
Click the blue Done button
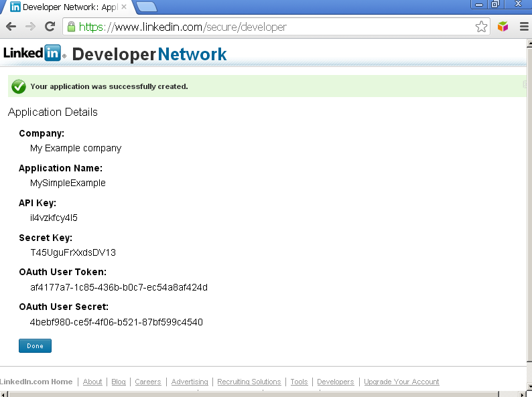35,346
